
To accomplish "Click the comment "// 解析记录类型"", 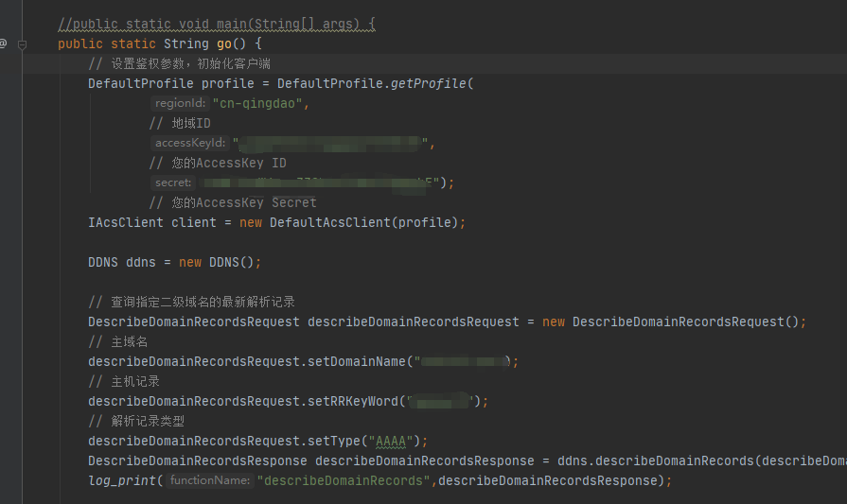I will pos(136,422).
